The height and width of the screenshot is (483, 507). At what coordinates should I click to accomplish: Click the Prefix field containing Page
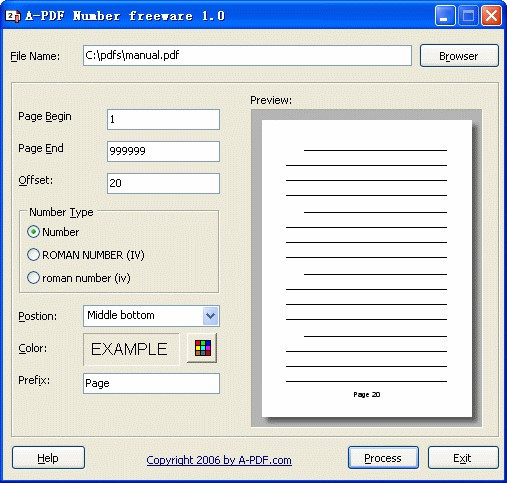(151, 383)
